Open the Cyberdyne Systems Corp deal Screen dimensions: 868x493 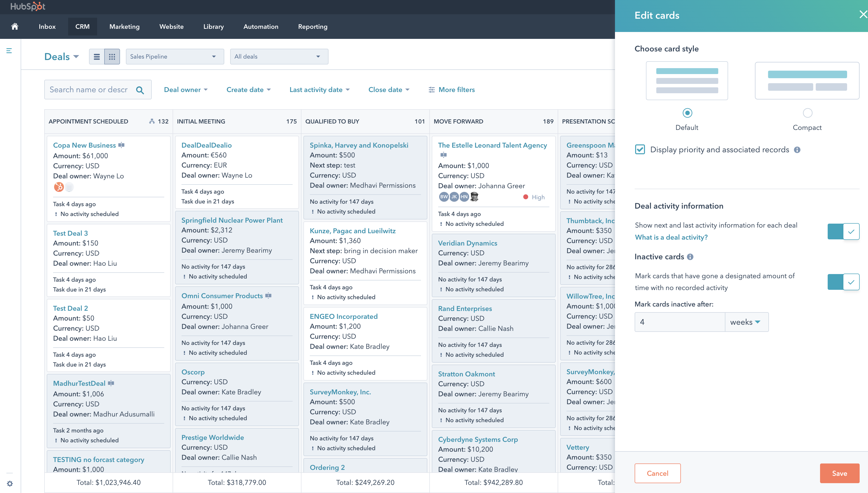[478, 439]
